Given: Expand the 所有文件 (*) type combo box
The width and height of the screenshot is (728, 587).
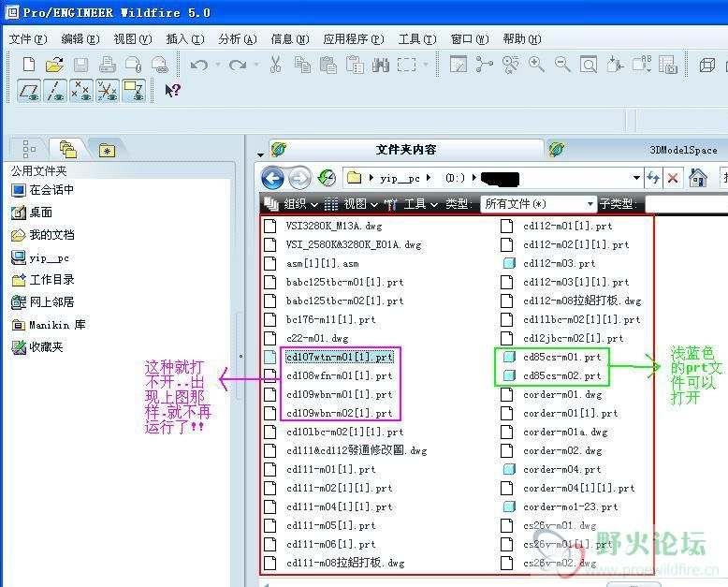Looking at the screenshot, I should [x=538, y=204].
